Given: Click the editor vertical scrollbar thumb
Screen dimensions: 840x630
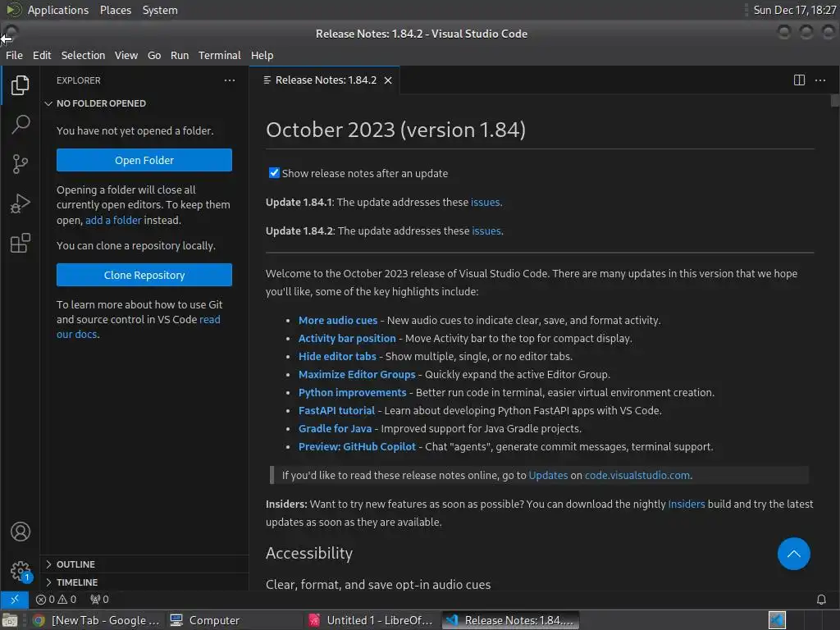Looking at the screenshot, I should (x=834, y=101).
